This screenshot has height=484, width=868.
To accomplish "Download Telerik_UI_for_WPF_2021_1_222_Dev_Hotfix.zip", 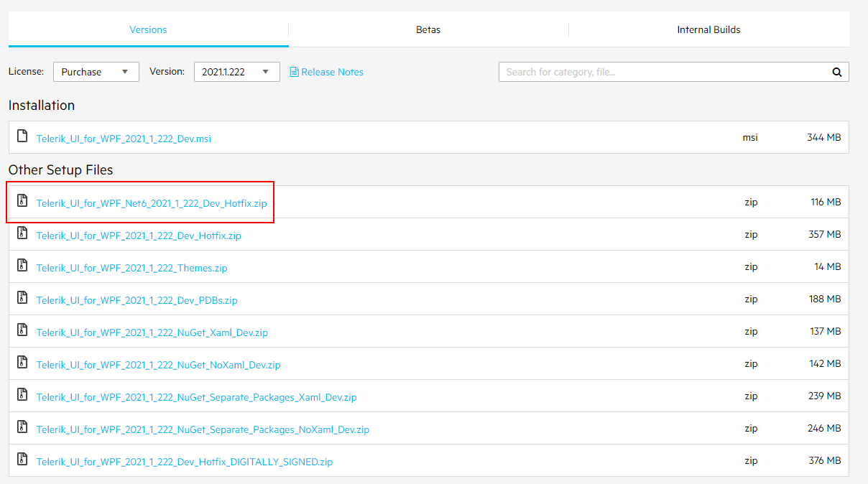I will pyautogui.click(x=139, y=236).
